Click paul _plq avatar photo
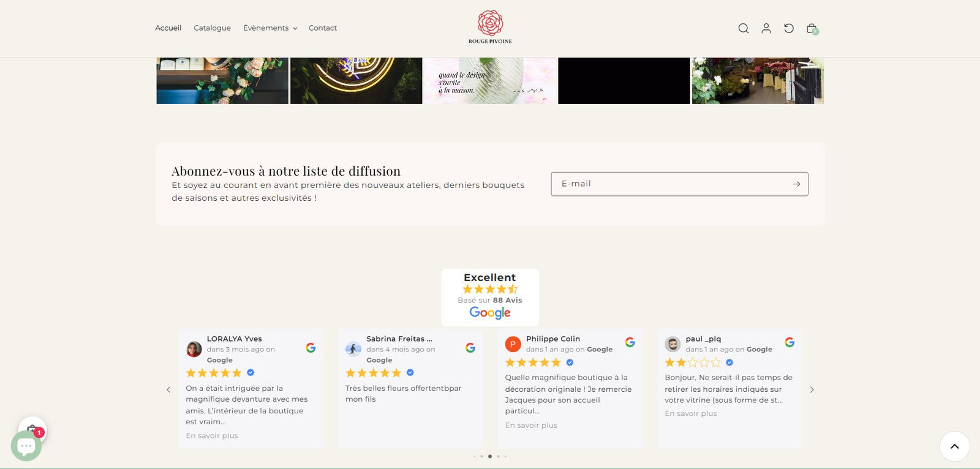Screen dimensions: 980x469 pos(673,344)
